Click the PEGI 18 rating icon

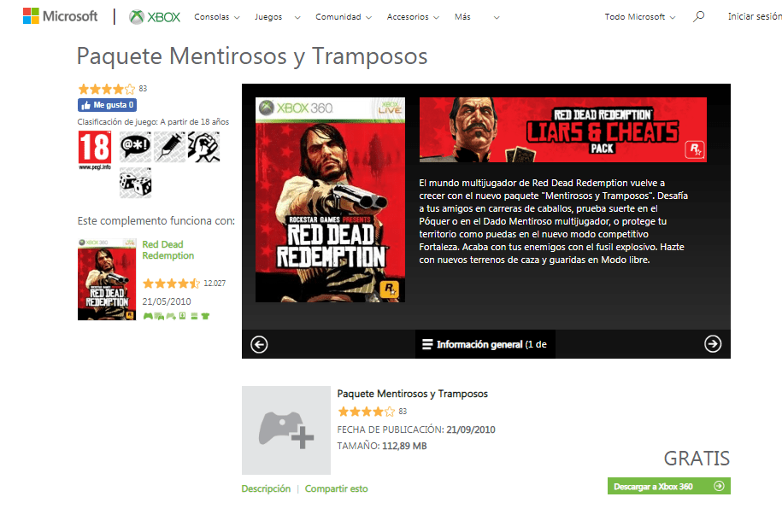[x=95, y=150]
